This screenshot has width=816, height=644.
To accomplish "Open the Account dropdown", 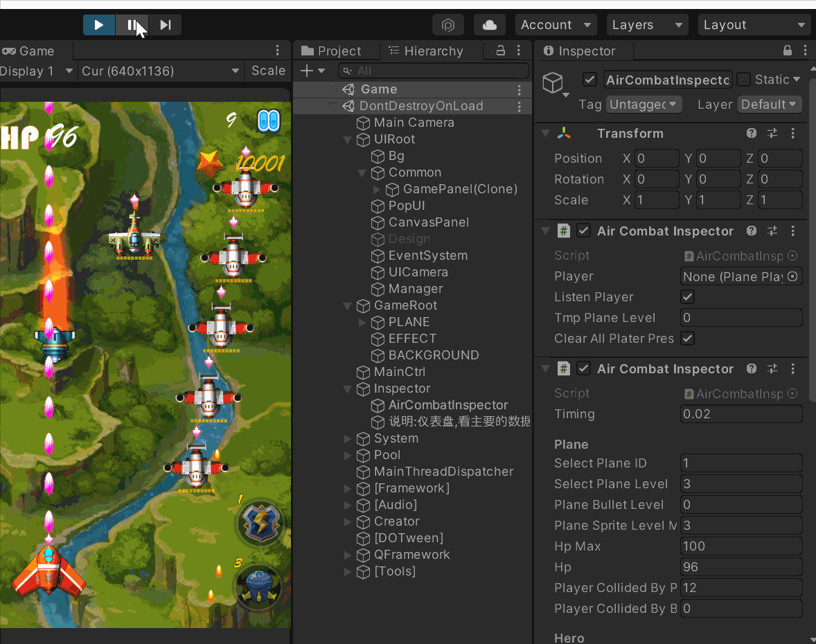I will pyautogui.click(x=556, y=25).
